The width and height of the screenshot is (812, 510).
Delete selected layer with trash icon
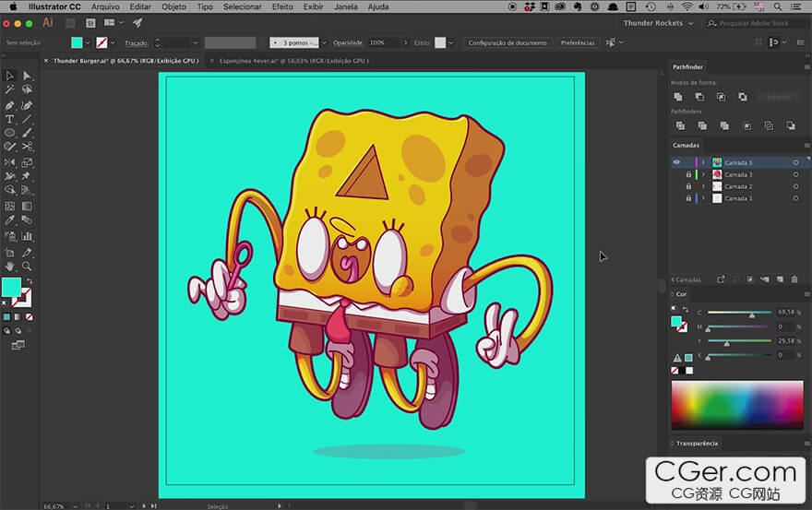coord(794,279)
